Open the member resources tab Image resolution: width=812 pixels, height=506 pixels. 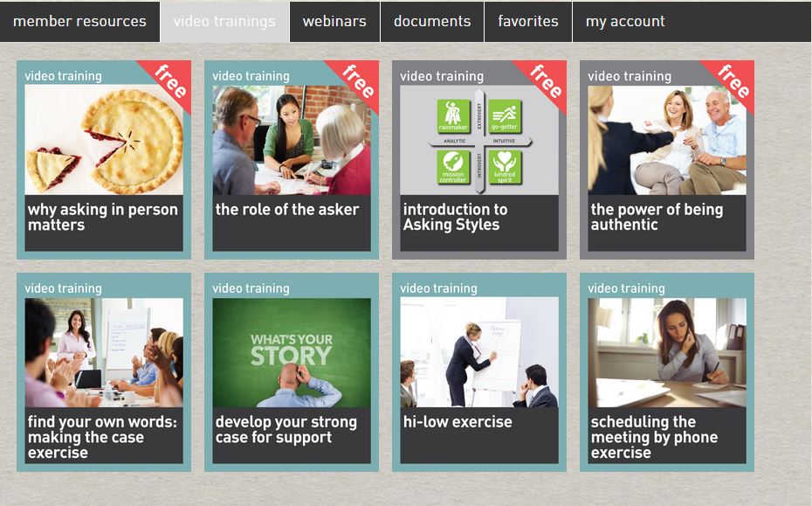click(x=79, y=21)
